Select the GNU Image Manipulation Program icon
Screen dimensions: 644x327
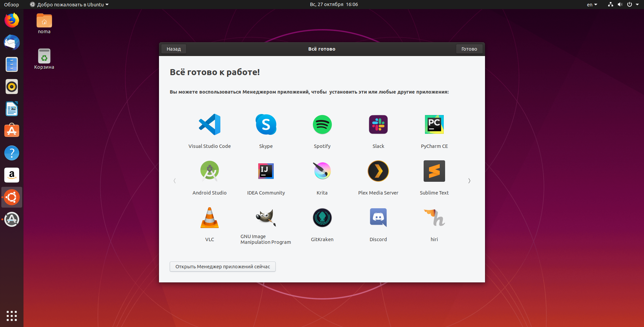pos(266,218)
